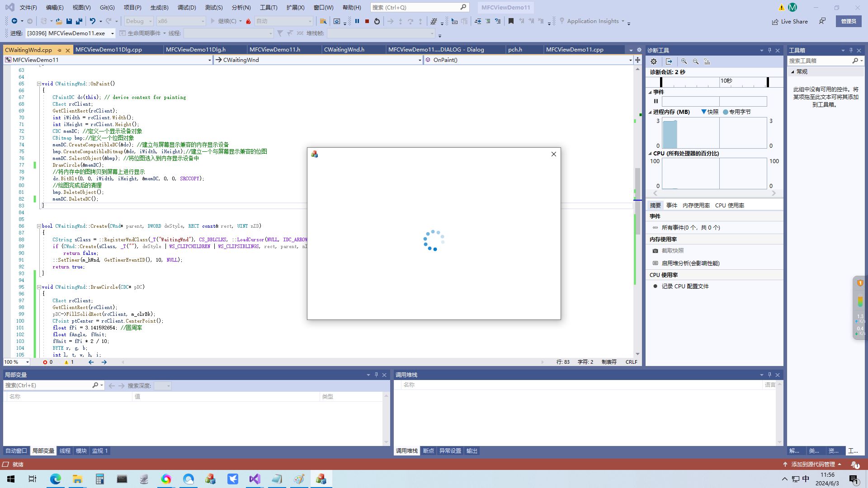Image resolution: width=868 pixels, height=488 pixels.
Task: Switch to the MFCViewDemo11Dlg.cpp tab
Action: point(108,50)
